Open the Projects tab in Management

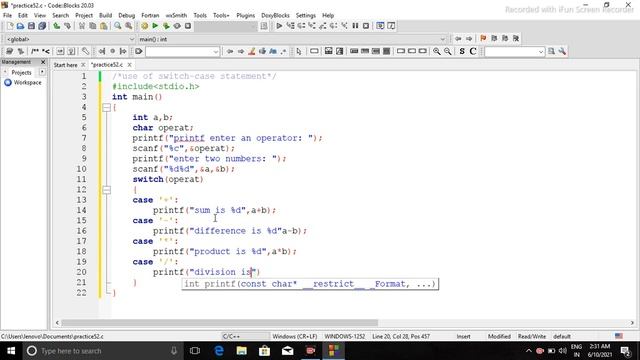[x=21, y=72]
